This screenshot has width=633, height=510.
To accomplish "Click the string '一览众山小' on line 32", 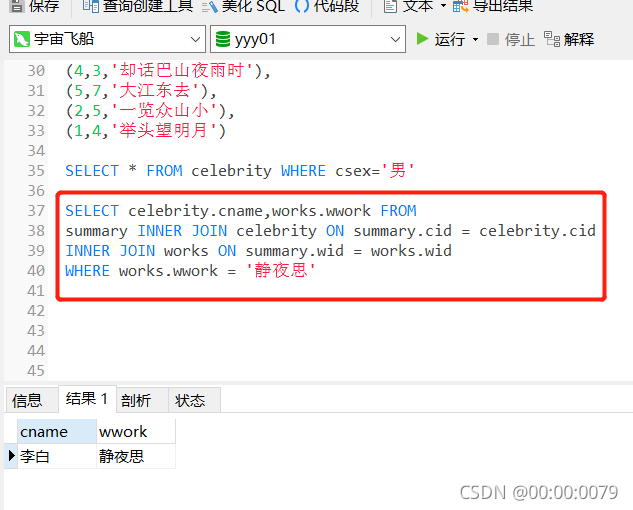I will click(x=164, y=111).
